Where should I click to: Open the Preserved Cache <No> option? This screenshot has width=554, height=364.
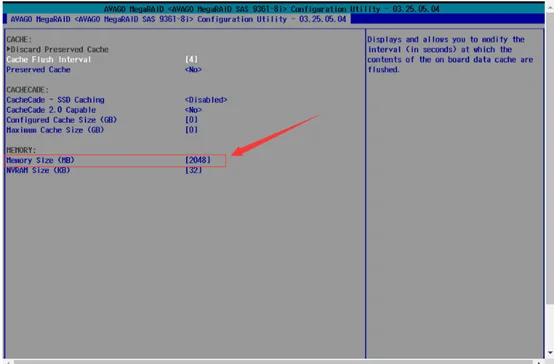tap(193, 70)
